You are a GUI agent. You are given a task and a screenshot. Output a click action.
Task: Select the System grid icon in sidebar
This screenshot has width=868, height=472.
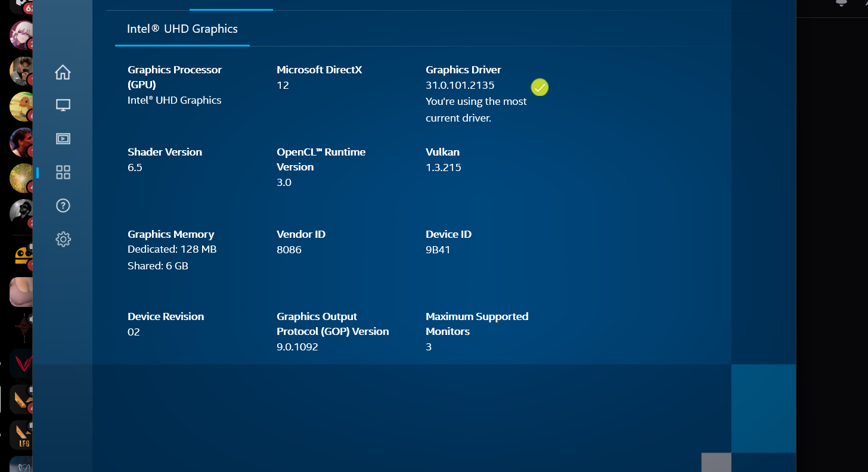pos(63,172)
